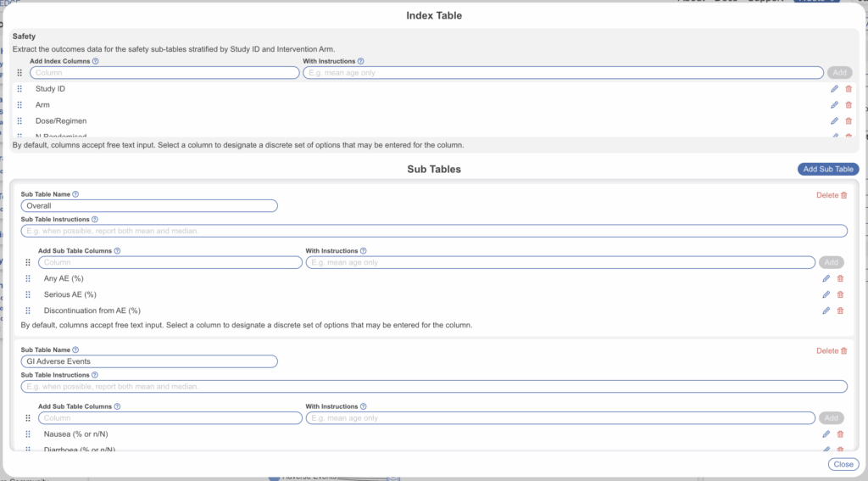Screen dimensions: 868x481
Task: Delete the GI Adverse Events sub table
Action: click(831, 350)
